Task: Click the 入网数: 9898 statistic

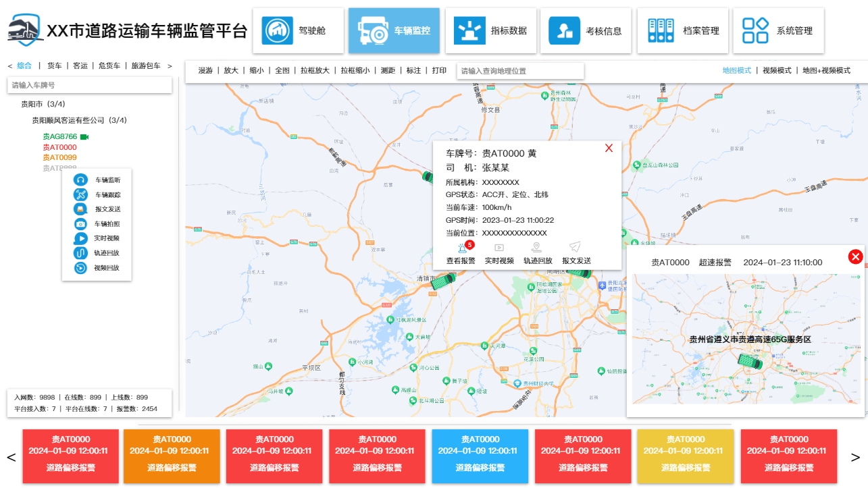Action: coord(34,398)
